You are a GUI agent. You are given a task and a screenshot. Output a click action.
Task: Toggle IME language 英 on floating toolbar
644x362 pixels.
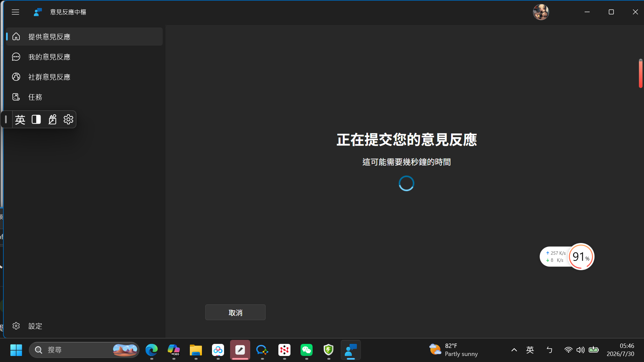tap(20, 119)
